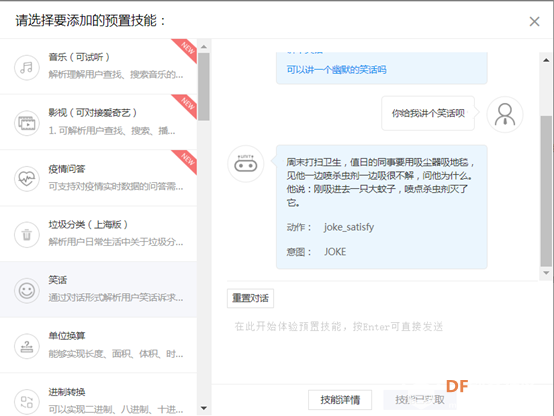
Task: Click the trash bin icon for 垃圾分类
Action: tap(27, 234)
